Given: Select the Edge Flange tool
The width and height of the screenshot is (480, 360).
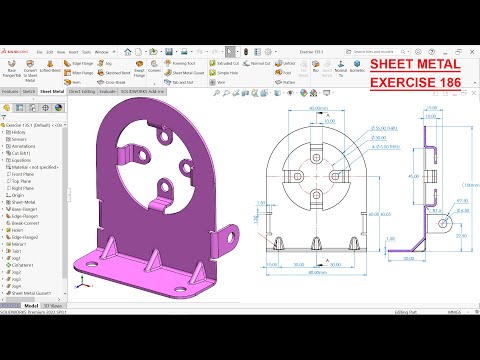Looking at the screenshot, I should pyautogui.click(x=79, y=63).
